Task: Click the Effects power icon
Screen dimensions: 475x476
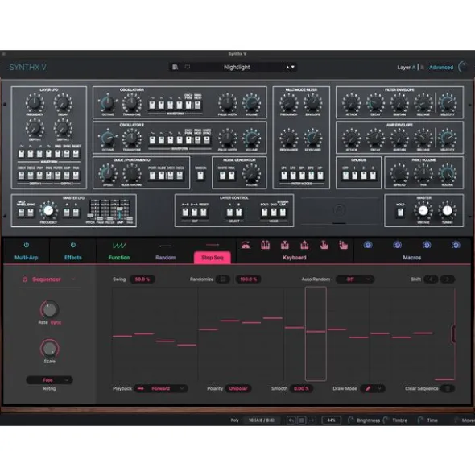Action: [x=72, y=245]
